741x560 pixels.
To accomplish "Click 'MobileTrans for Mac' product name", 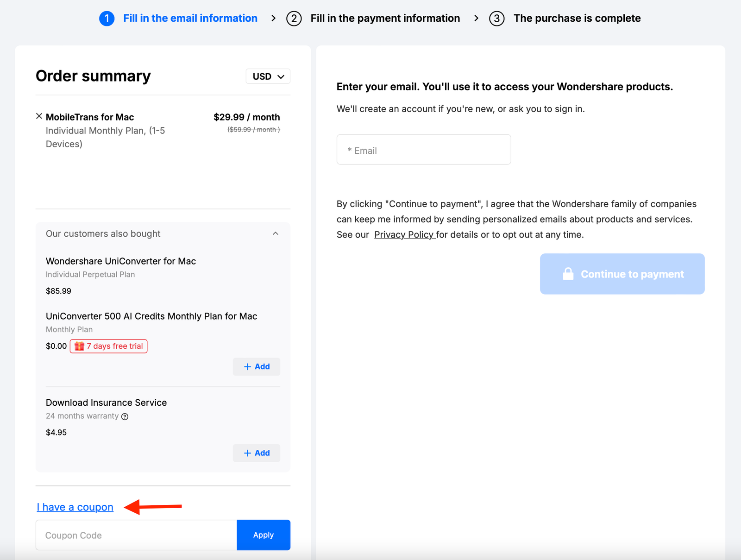I will (x=90, y=117).
